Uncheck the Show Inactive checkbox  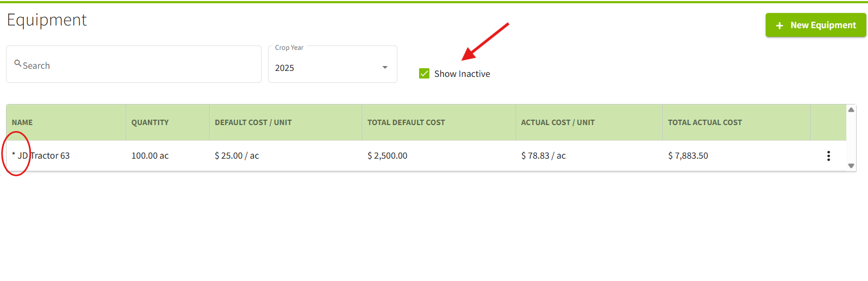425,74
